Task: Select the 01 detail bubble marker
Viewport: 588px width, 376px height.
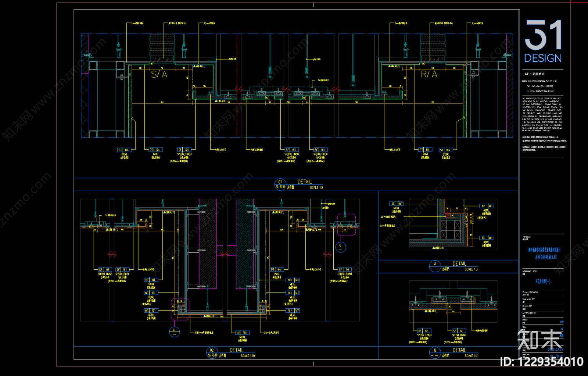Action: 280,184
